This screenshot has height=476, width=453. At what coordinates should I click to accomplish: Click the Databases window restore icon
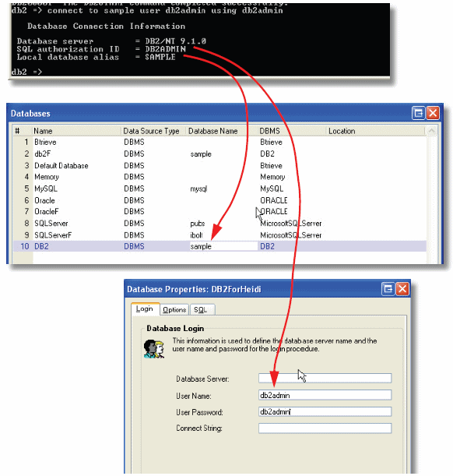point(418,113)
